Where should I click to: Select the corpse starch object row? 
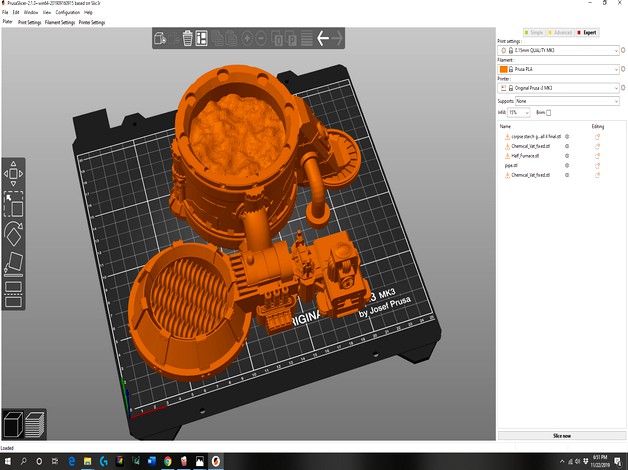tap(536, 137)
